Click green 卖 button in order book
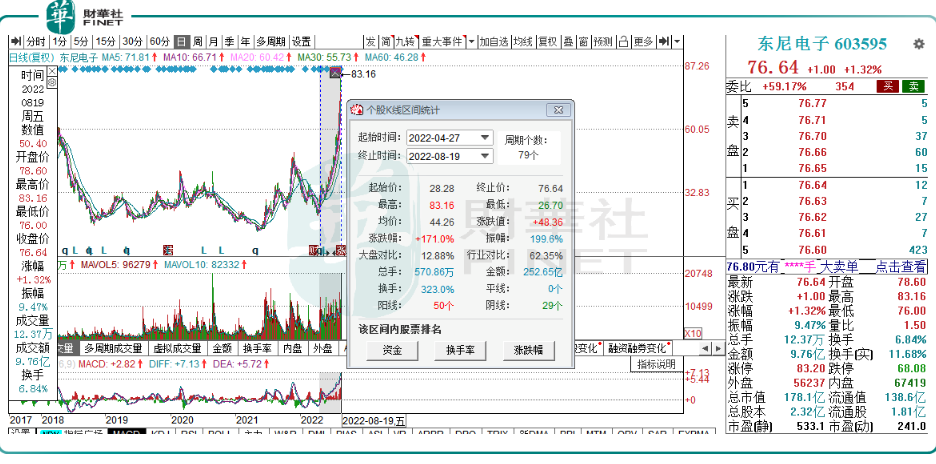 913,87
